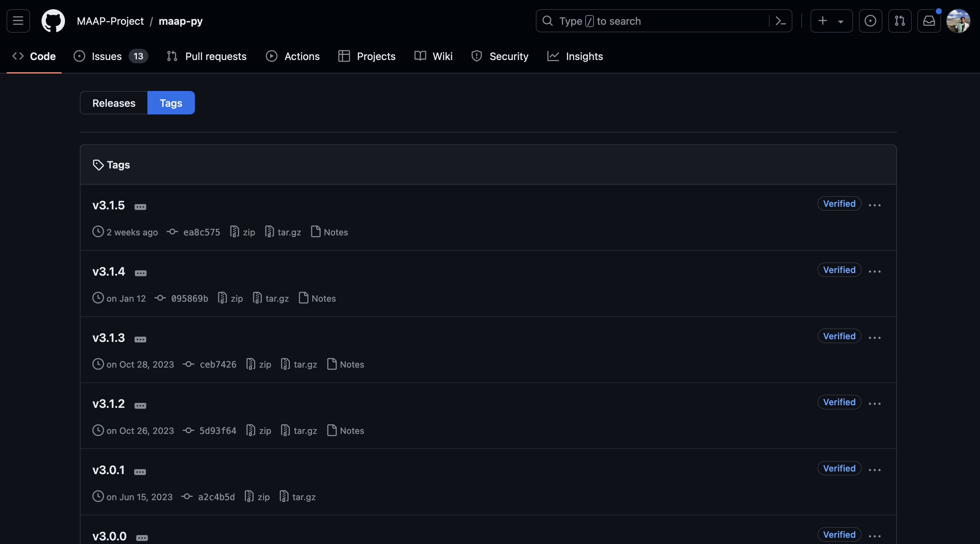Open the maap-py repository link

[x=181, y=21]
